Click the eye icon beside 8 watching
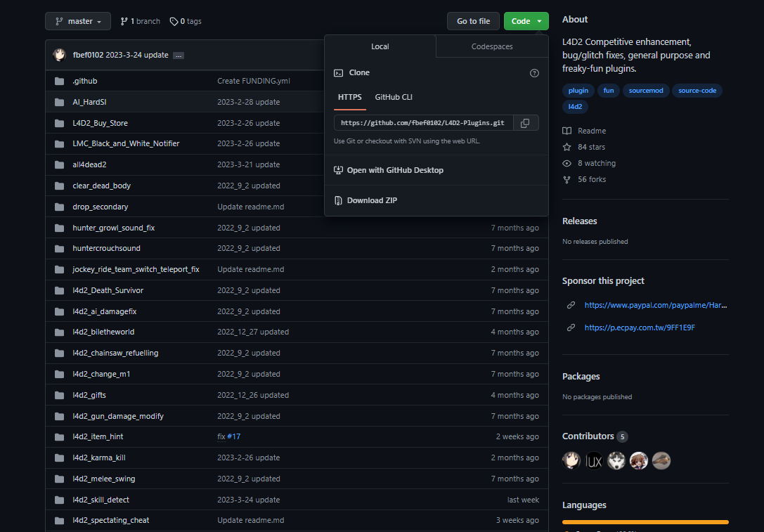764x532 pixels. 566,163
